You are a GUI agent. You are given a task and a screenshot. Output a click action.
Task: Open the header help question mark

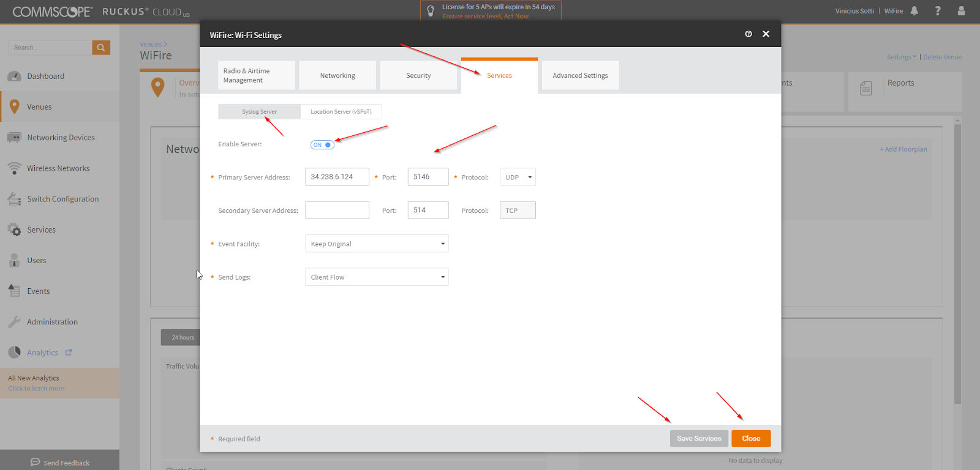coord(938,11)
